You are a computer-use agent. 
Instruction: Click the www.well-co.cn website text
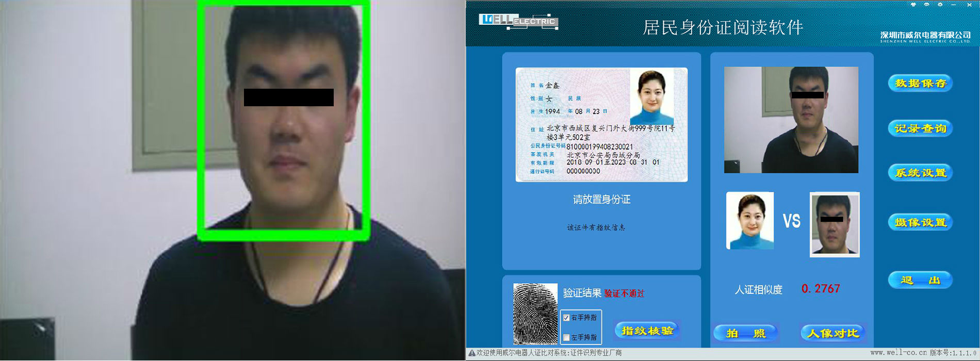(x=898, y=353)
